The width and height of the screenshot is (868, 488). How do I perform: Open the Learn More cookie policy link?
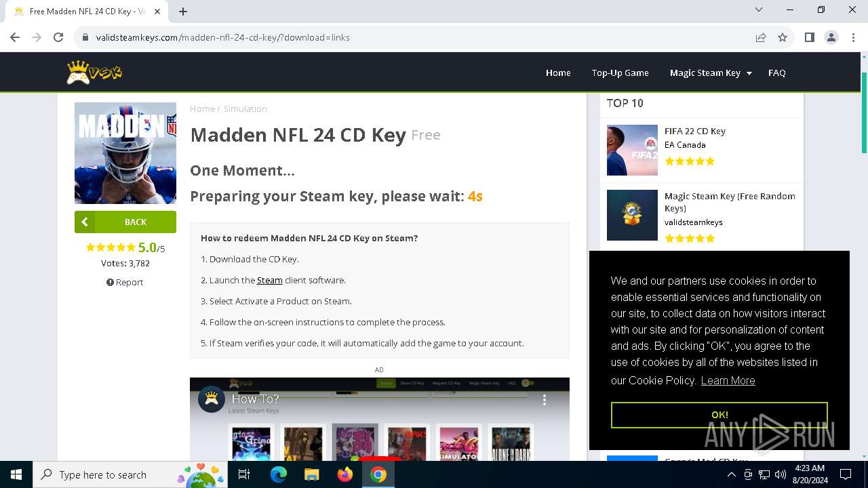(x=728, y=380)
